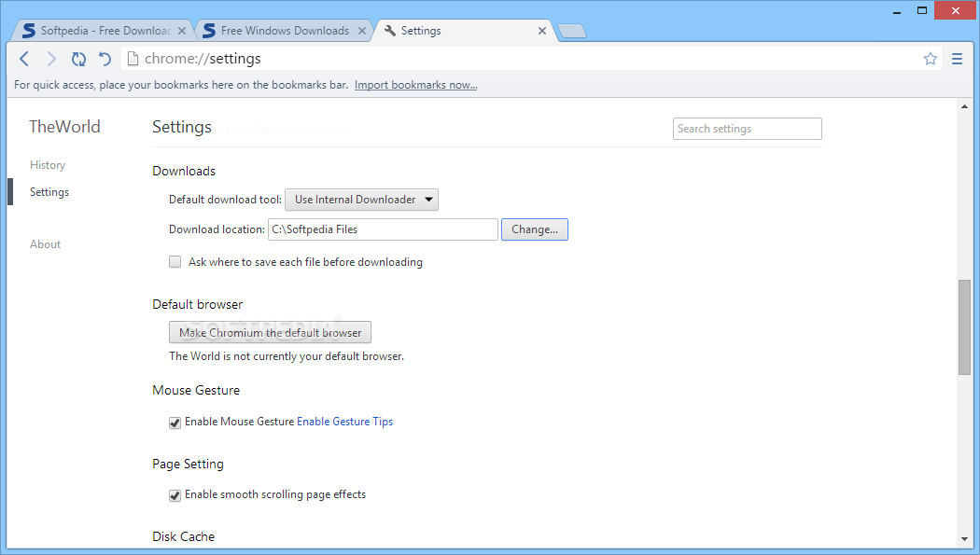Click Change... download location button
This screenshot has height=555, width=980.
(535, 229)
